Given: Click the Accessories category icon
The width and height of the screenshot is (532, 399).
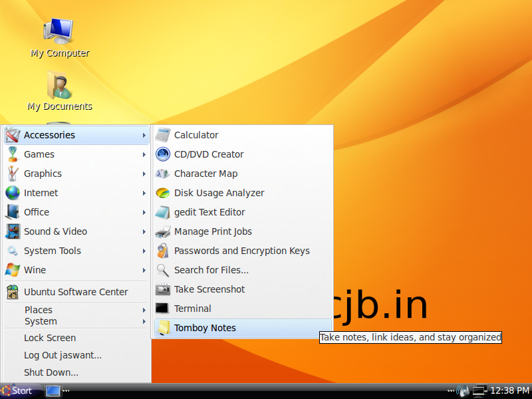Looking at the screenshot, I should point(13,135).
